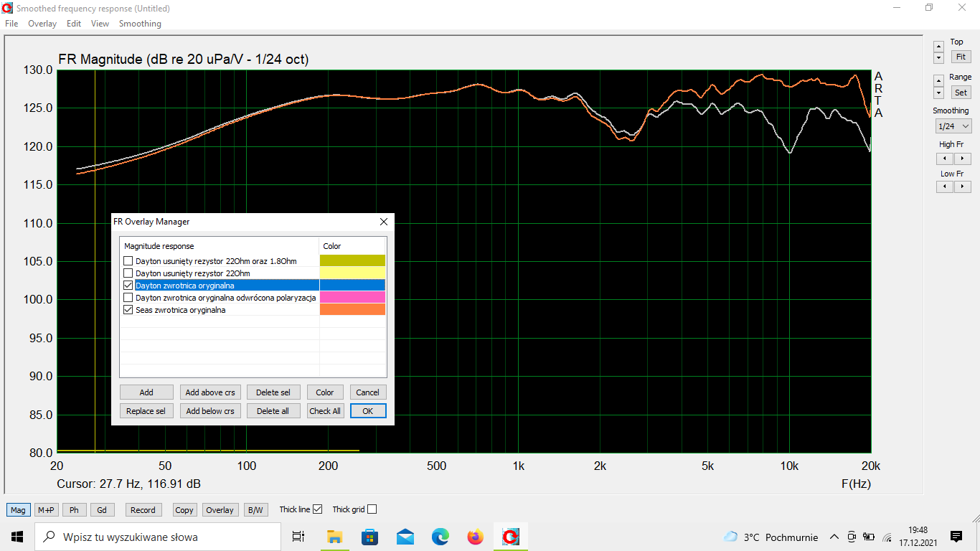Image resolution: width=980 pixels, height=551 pixels.
Task: Open File Explorer from taskbar
Action: coord(334,537)
